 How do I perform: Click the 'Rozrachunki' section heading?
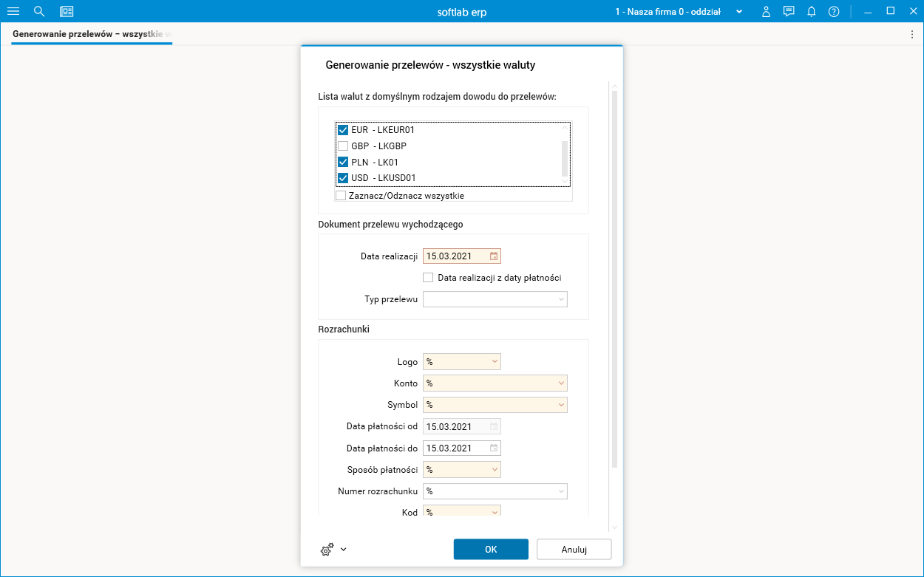[x=344, y=329]
